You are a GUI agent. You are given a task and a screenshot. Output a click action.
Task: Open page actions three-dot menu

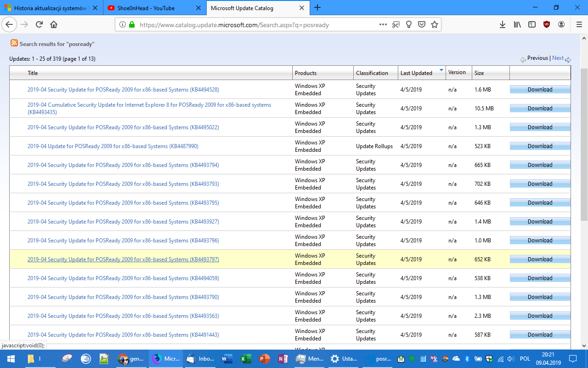[x=383, y=25]
